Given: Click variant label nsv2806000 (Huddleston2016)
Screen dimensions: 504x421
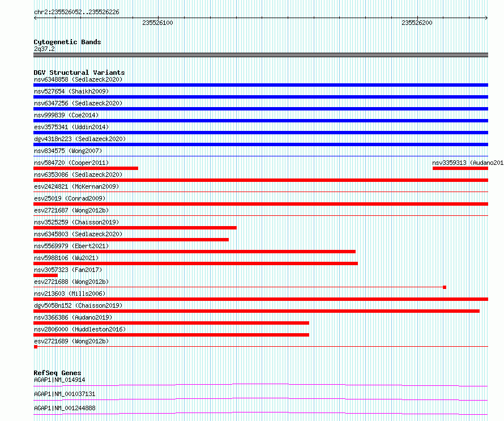Looking at the screenshot, I should tap(80, 329).
